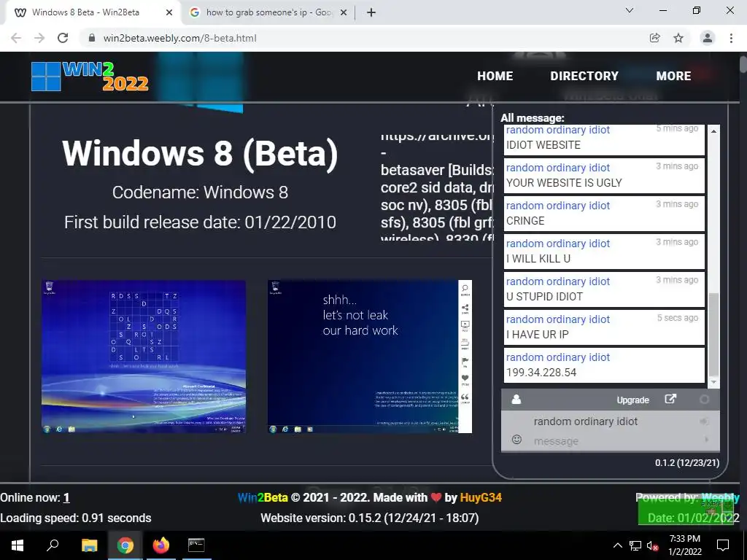Image resolution: width=747 pixels, height=560 pixels.
Task: Click 'YOUR WEBSITE IS UGLY' message text
Action: pyautogui.click(x=564, y=183)
